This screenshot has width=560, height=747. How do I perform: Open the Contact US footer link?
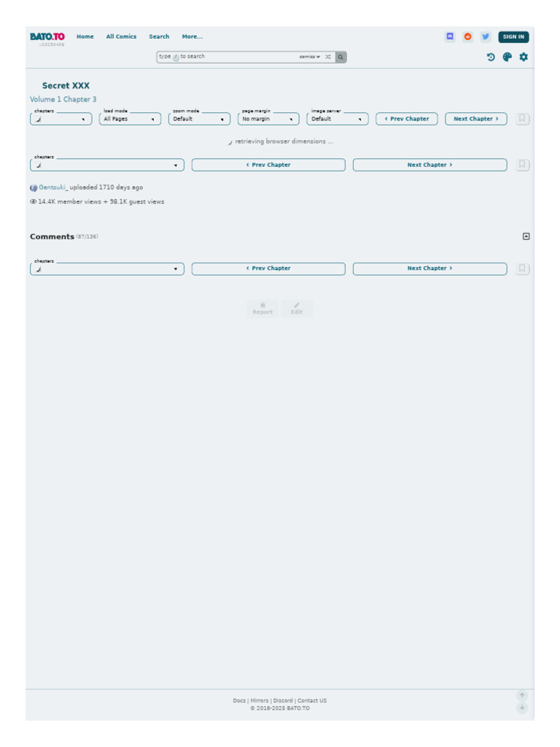click(312, 701)
